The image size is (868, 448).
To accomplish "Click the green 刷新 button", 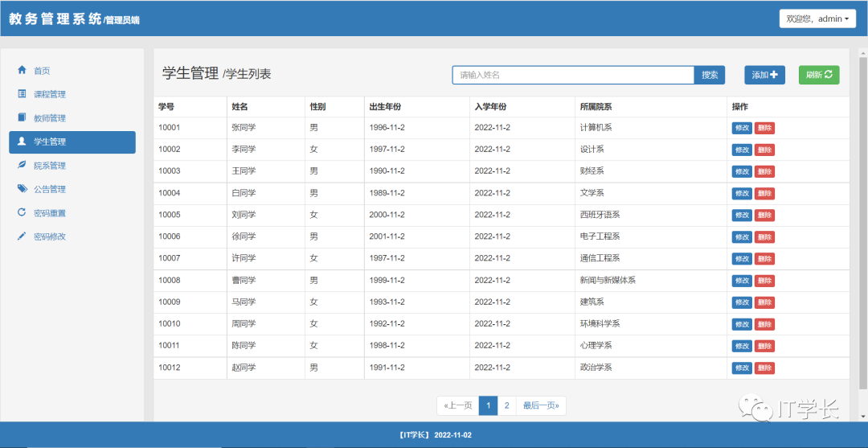I will [819, 75].
